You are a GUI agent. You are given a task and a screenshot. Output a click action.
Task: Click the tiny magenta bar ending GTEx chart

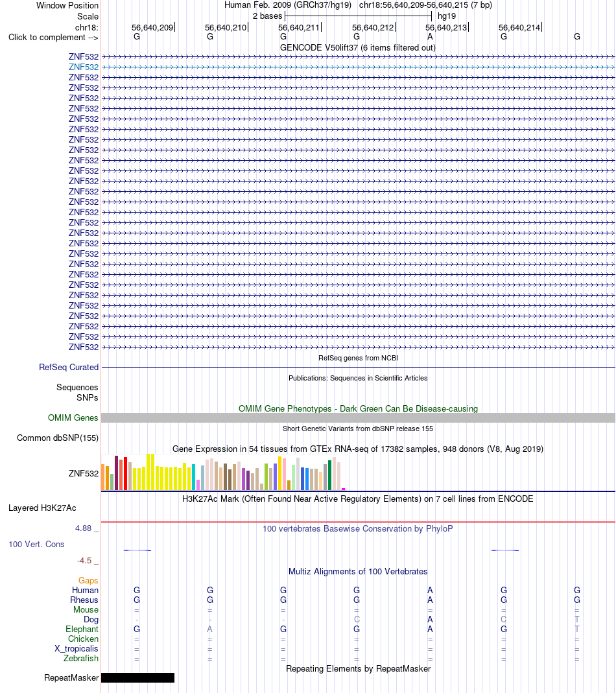343,489
